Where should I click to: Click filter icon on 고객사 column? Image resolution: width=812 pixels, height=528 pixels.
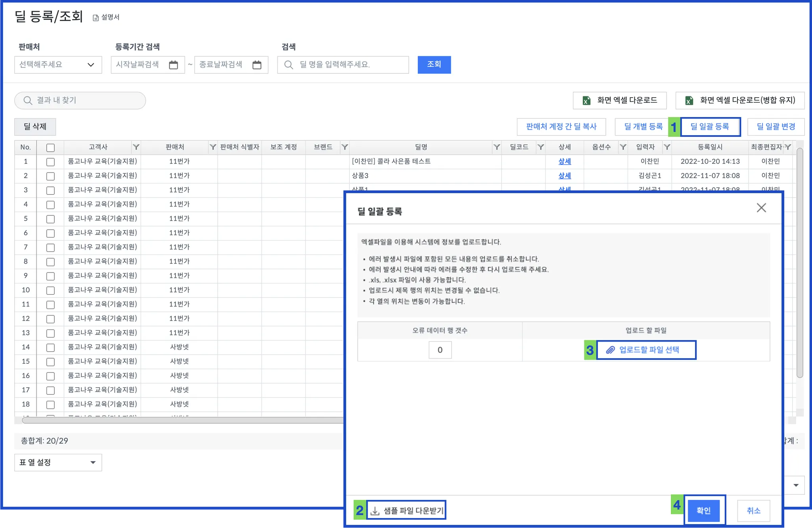[136, 147]
